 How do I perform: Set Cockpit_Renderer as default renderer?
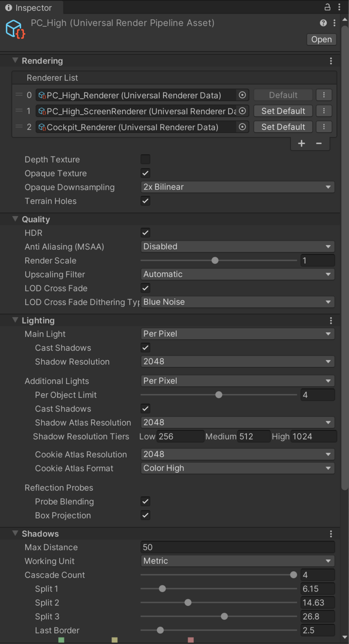pyautogui.click(x=283, y=127)
